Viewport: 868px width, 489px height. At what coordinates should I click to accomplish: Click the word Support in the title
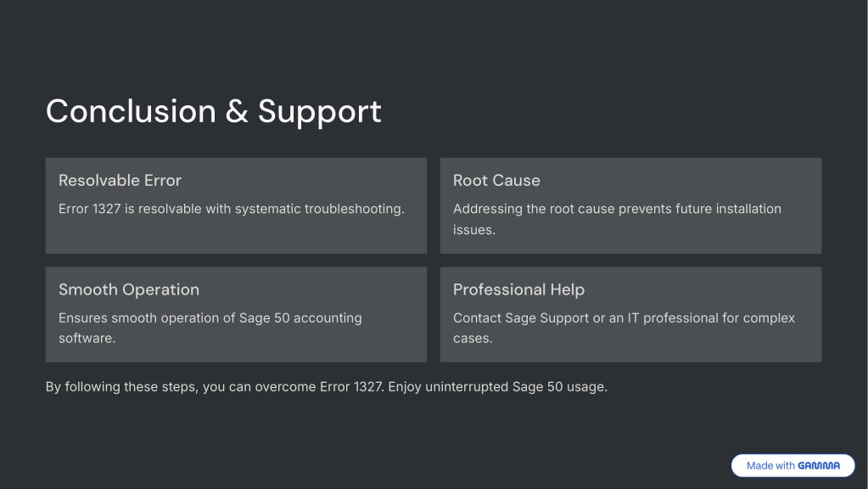(319, 114)
